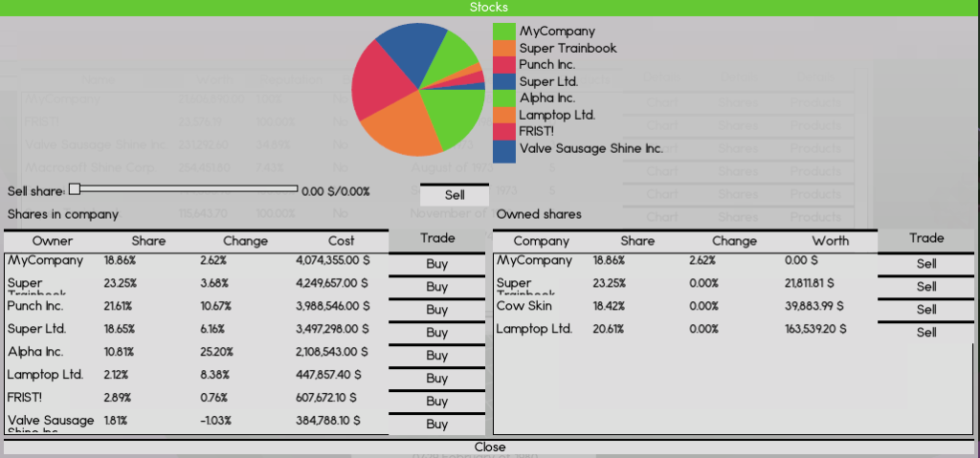Image resolution: width=980 pixels, height=458 pixels.
Task: Buy the FRIST! share
Action: click(x=436, y=402)
